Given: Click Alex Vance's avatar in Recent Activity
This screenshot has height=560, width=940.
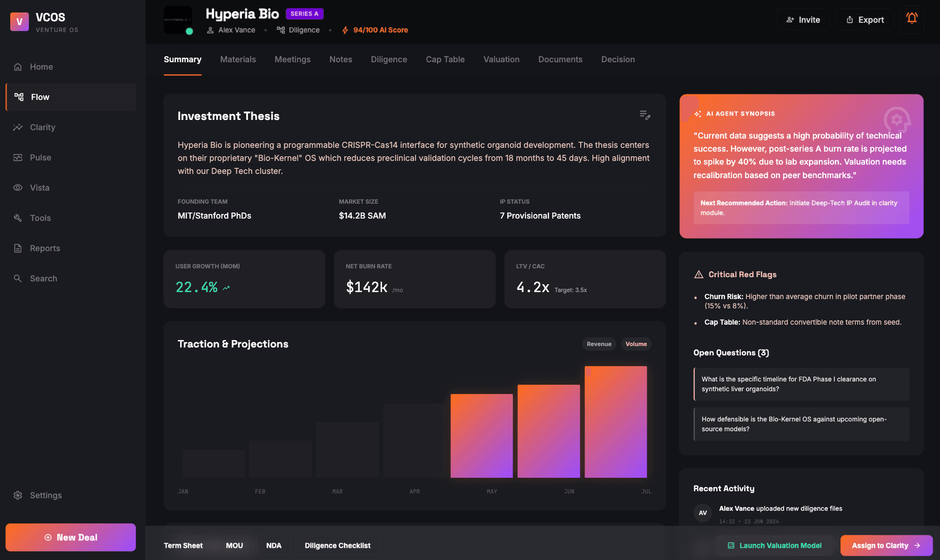Looking at the screenshot, I should click(x=703, y=513).
